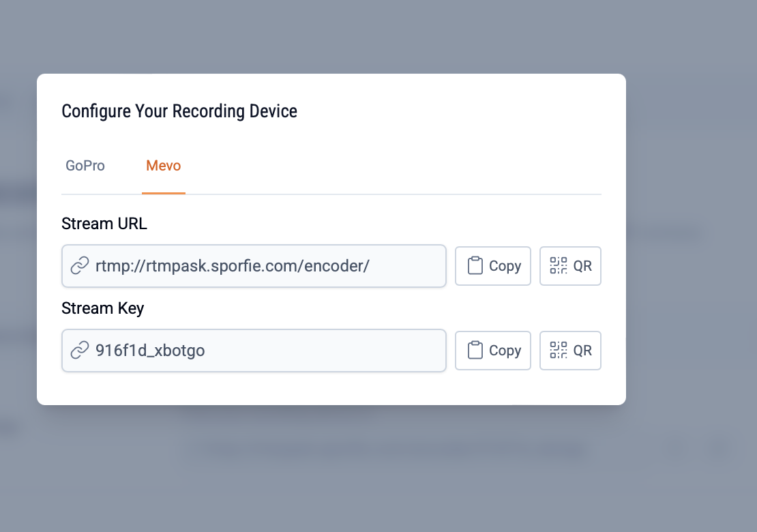This screenshot has height=532, width=757.
Task: Click the link icon in Stream Key field
Action: pos(80,351)
